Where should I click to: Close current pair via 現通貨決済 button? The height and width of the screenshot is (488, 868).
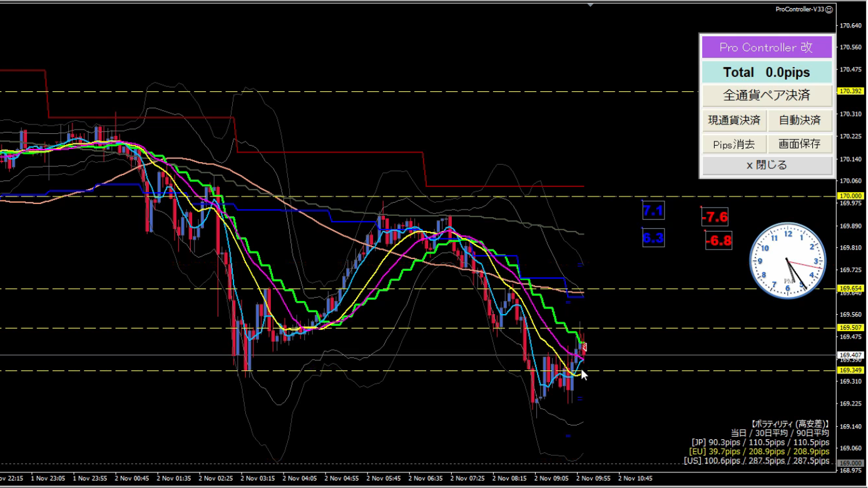point(734,120)
